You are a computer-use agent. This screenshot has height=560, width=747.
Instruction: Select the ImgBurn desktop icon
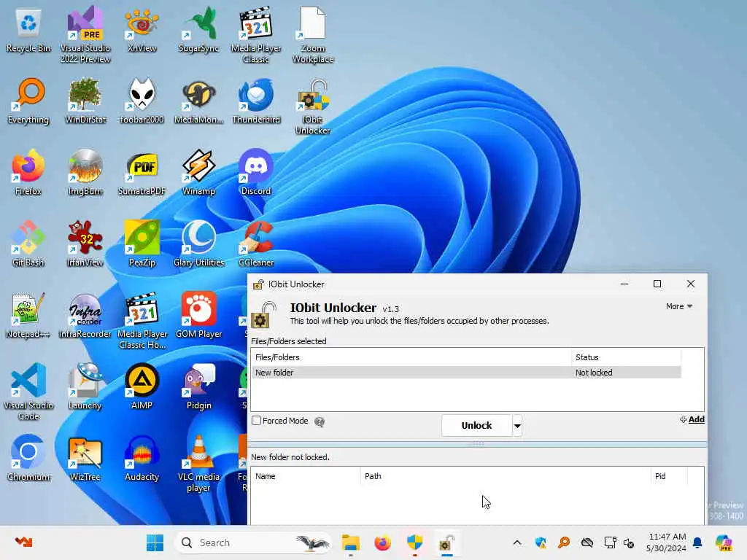click(85, 172)
